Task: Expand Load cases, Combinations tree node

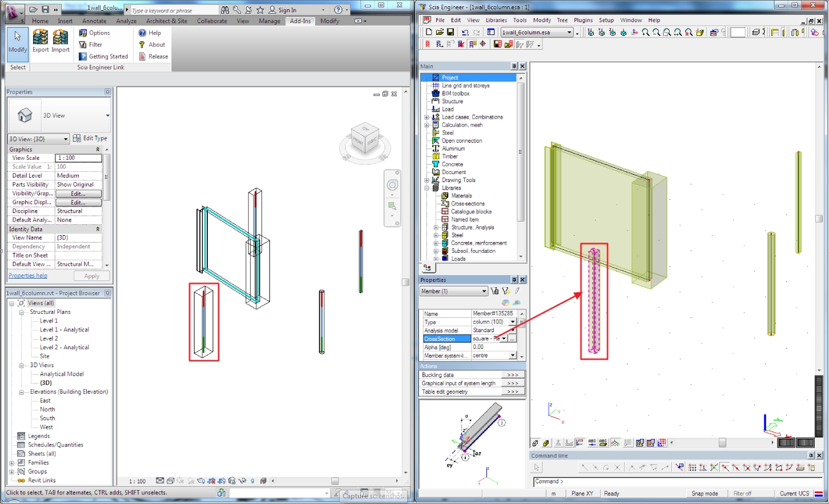Action: coord(426,117)
